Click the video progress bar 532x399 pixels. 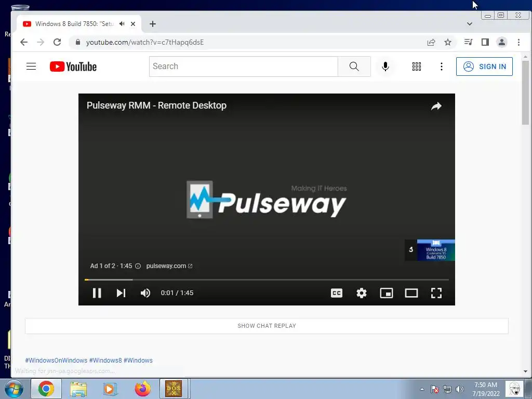(x=267, y=280)
